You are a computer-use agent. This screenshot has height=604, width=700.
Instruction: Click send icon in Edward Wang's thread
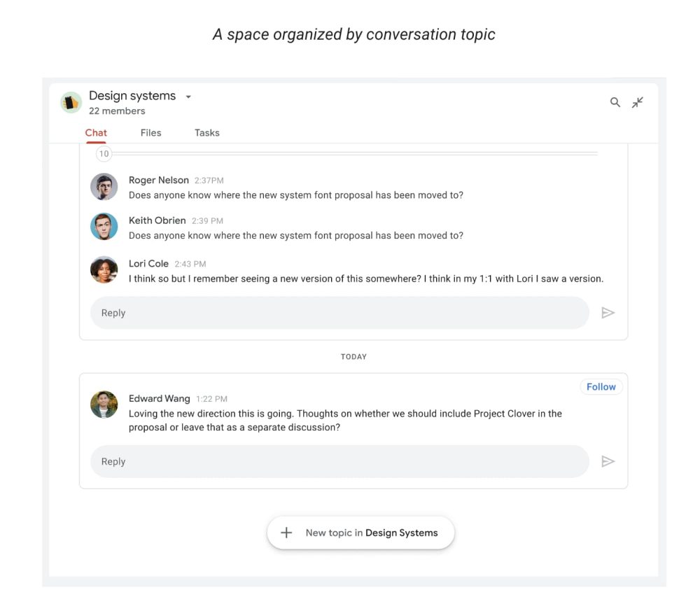click(608, 461)
